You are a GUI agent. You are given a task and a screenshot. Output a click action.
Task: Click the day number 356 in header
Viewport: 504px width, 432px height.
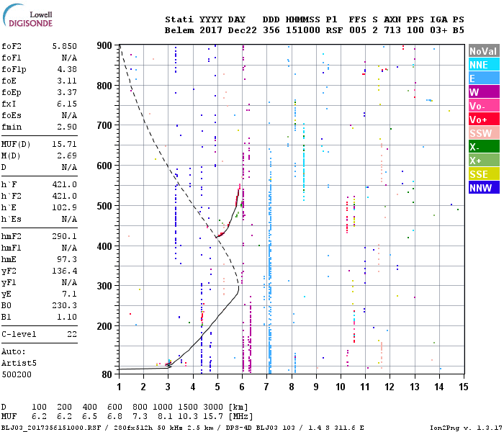[271, 30]
